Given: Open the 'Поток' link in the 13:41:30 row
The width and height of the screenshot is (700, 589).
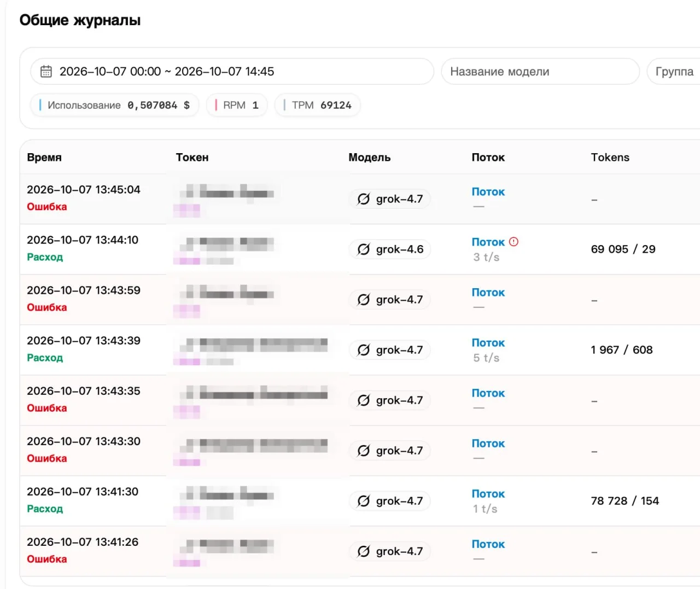Looking at the screenshot, I should click(x=488, y=494).
